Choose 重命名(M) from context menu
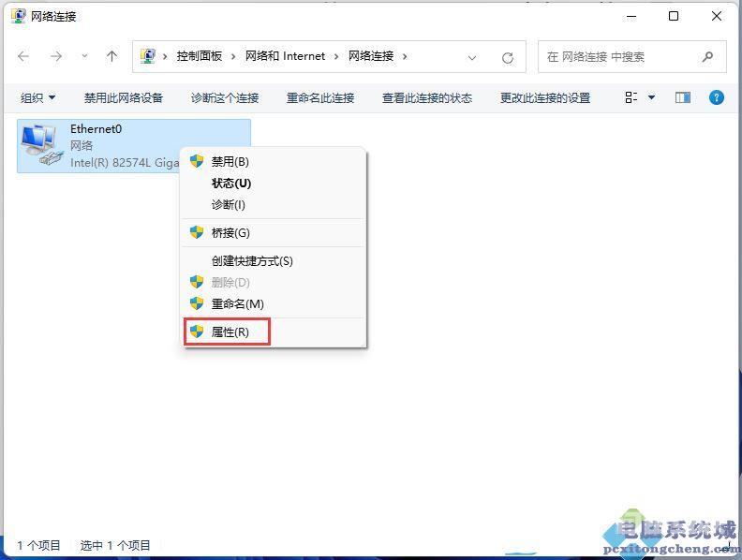This screenshot has width=742, height=560. pos(274,304)
